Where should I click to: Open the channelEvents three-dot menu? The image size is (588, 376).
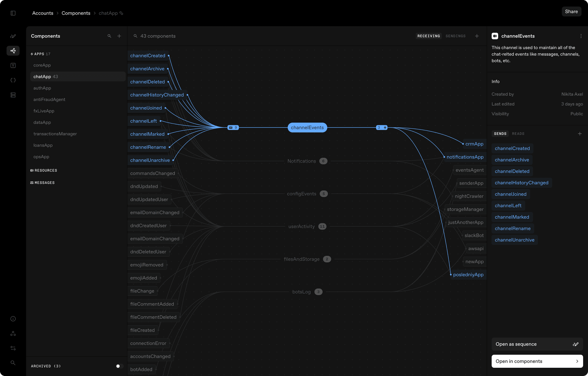click(x=581, y=36)
